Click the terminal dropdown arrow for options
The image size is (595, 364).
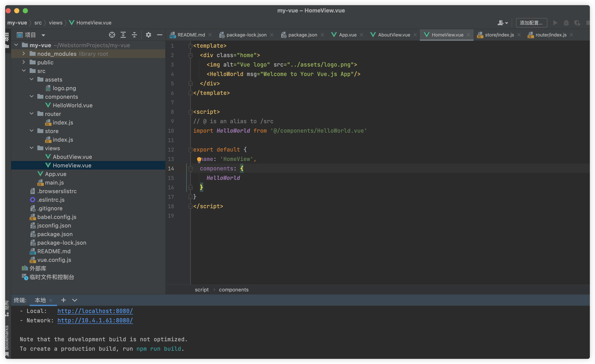pyautogui.click(x=75, y=300)
